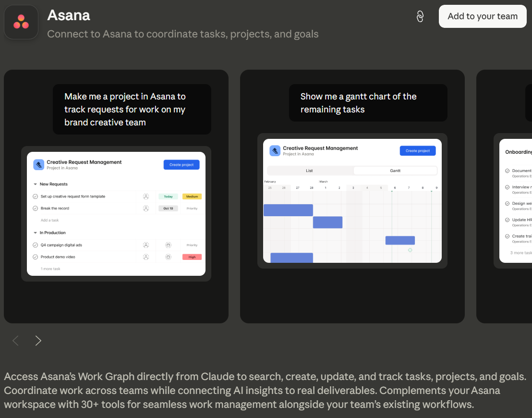
Task: Click assignee icon for Q4 campaign digital ads
Action: [x=146, y=245]
